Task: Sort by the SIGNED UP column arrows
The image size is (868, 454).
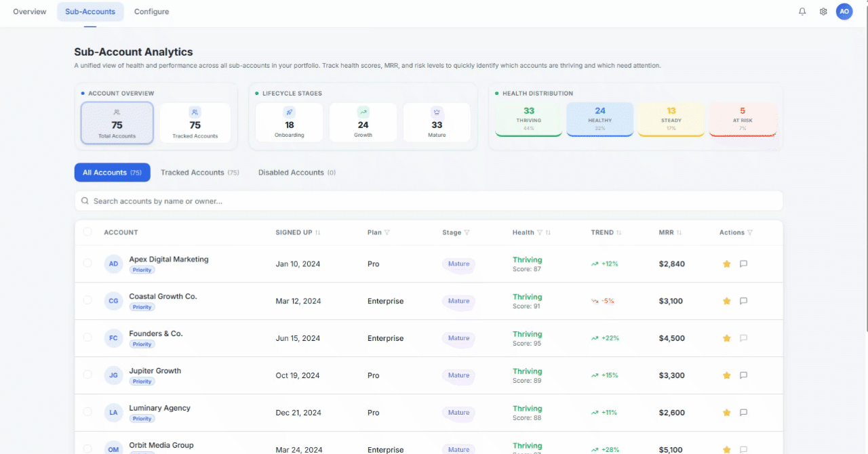Action: click(x=317, y=232)
